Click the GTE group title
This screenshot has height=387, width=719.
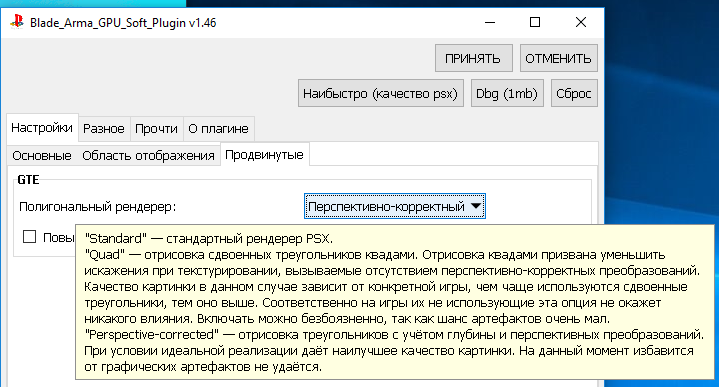pyautogui.click(x=28, y=180)
